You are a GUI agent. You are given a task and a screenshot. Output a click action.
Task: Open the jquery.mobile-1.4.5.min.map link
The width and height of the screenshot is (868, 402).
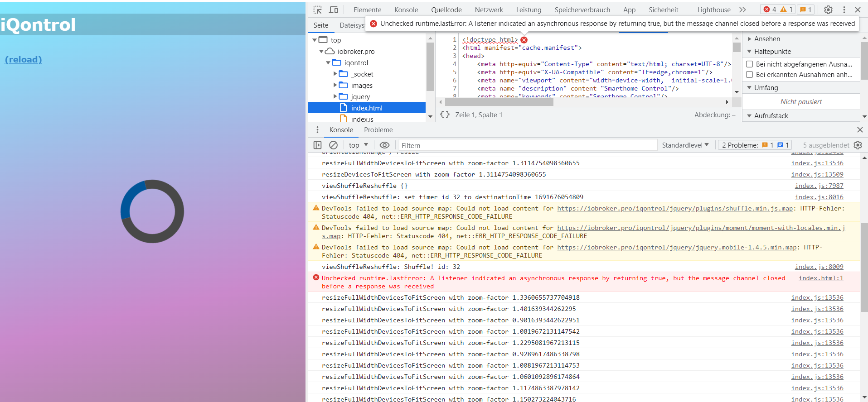677,247
